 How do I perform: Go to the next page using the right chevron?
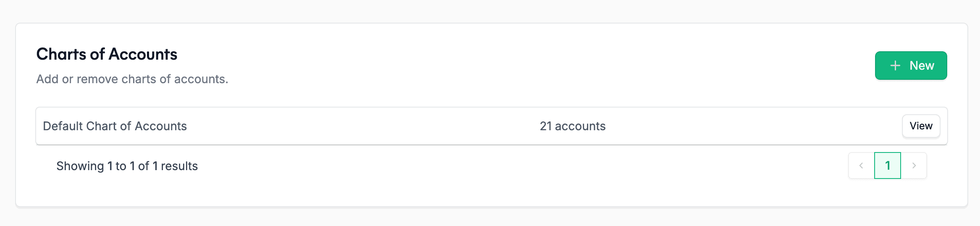pyautogui.click(x=914, y=166)
